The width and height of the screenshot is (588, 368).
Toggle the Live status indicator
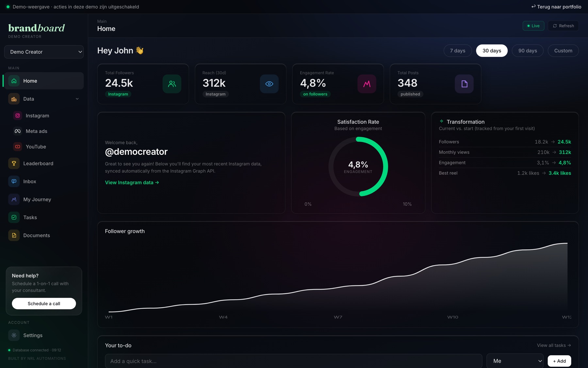pos(533,26)
